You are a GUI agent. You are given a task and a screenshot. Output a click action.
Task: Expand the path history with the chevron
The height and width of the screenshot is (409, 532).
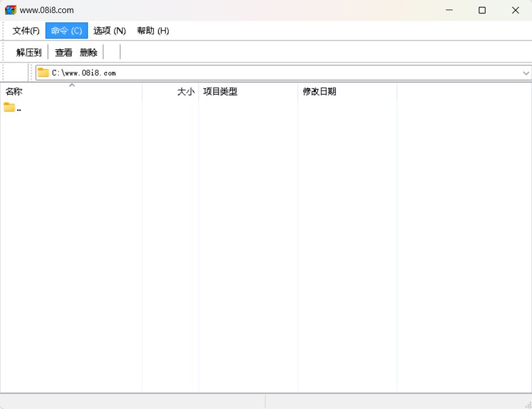pyautogui.click(x=526, y=73)
